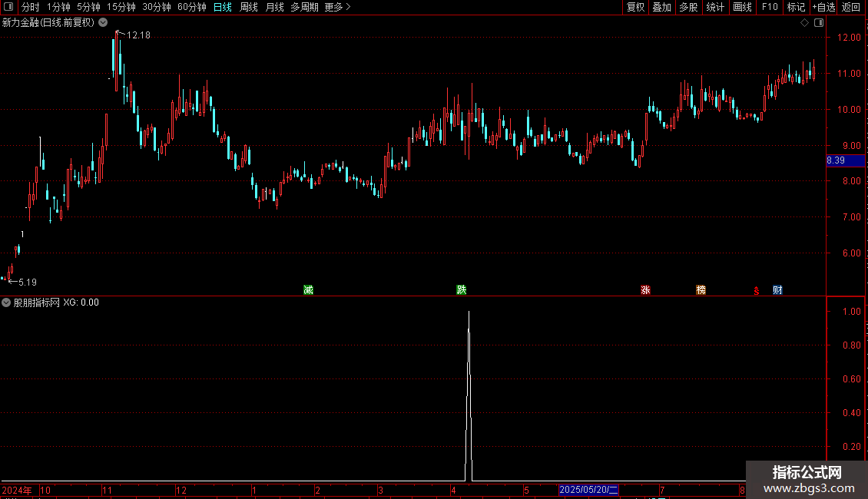Open F10 company information

[770, 7]
